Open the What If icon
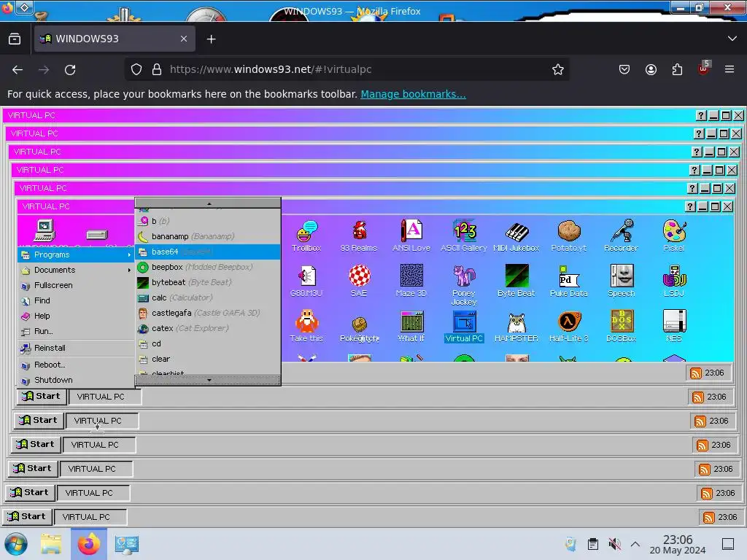The image size is (747, 560). [411, 326]
